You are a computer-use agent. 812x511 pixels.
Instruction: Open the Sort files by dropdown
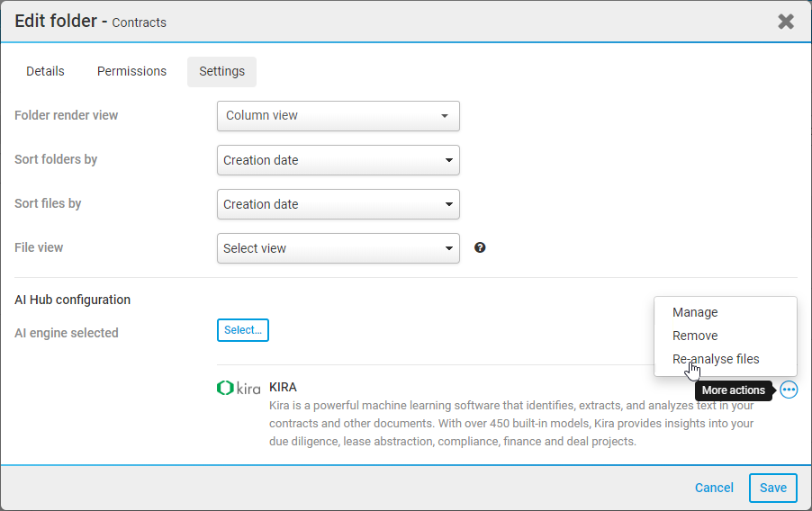[338, 204]
